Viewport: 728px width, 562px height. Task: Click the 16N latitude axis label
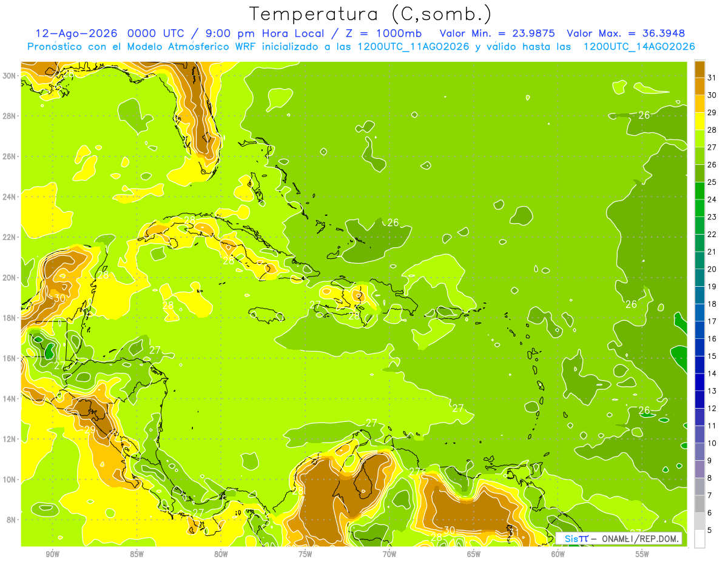(9, 358)
